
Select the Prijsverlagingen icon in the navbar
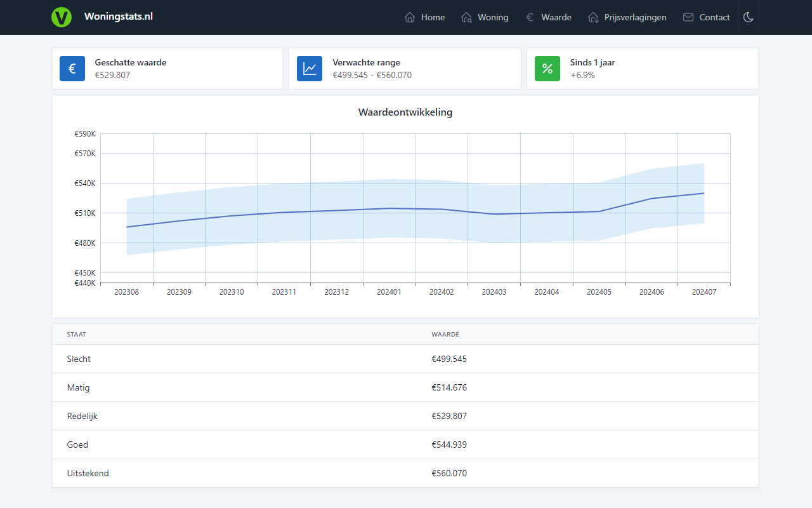[595, 17]
